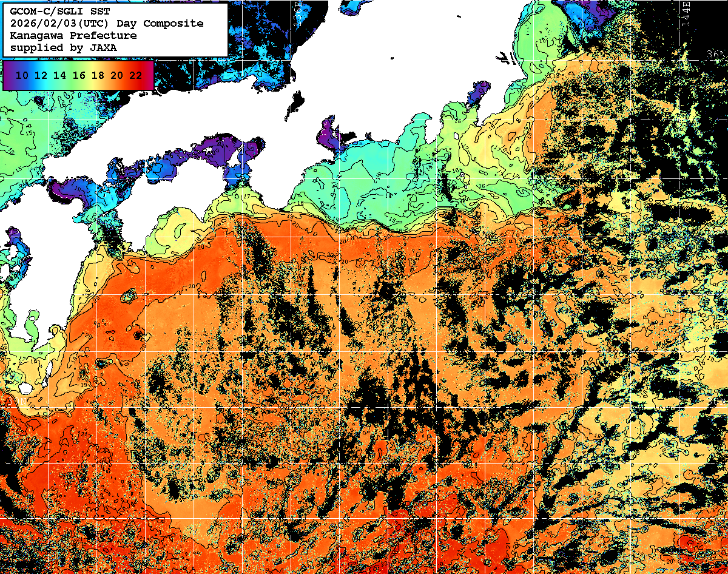Click the 20 mark on the color bar

116,75
